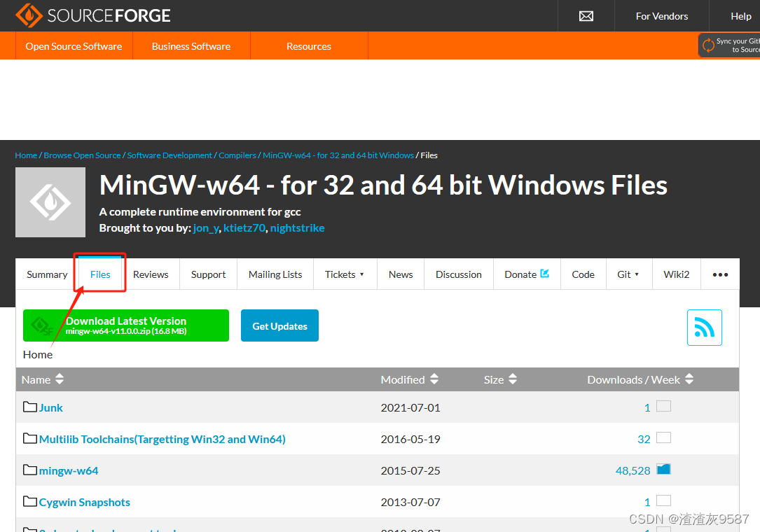
Task: Click Download Latest Version mingw-w64-v11.0.0.zip
Action: click(126, 325)
